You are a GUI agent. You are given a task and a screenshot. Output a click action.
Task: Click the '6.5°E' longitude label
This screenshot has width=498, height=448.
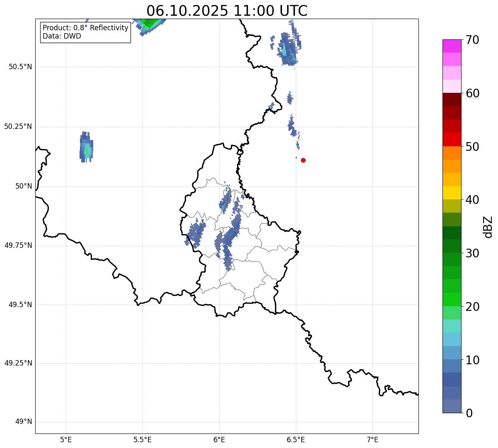pos(296,440)
